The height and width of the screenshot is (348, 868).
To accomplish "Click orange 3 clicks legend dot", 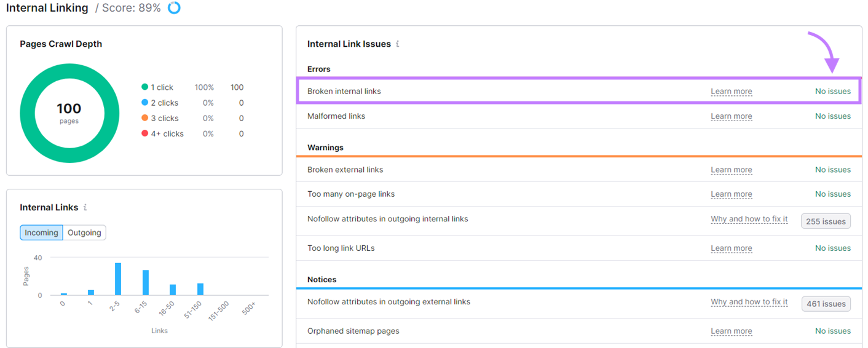I will pos(145,118).
